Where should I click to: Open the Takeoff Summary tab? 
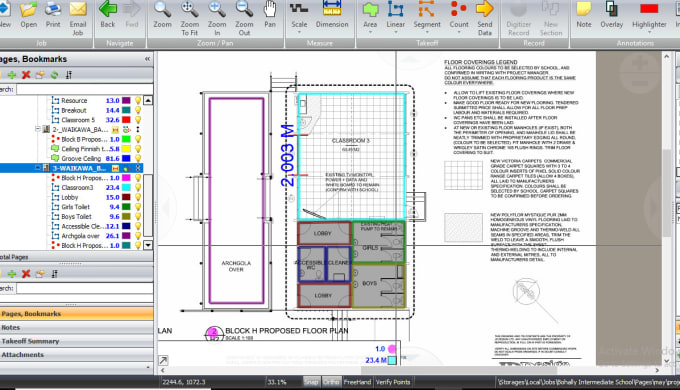pyautogui.click(x=76, y=341)
